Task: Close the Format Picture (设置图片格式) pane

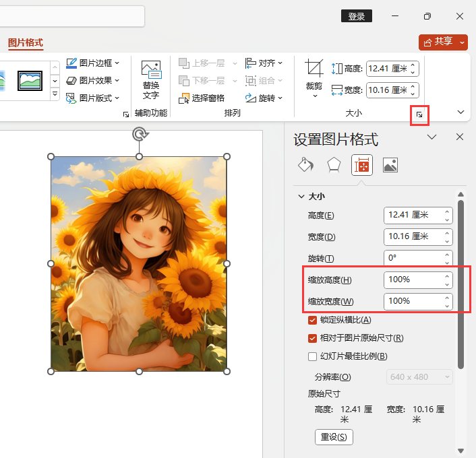Action: coord(460,137)
